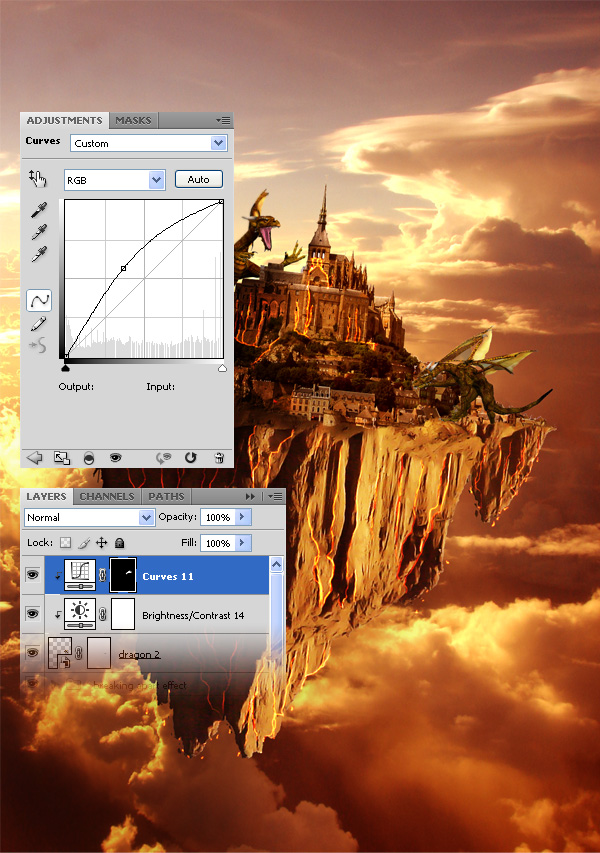The image size is (600, 853).
Task: Pick the black point eyedropper
Action: tap(39, 210)
